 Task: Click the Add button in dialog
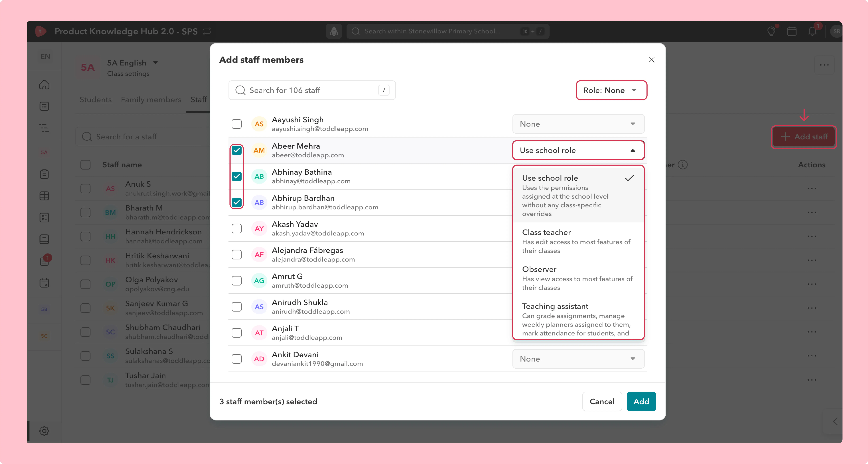coord(641,401)
